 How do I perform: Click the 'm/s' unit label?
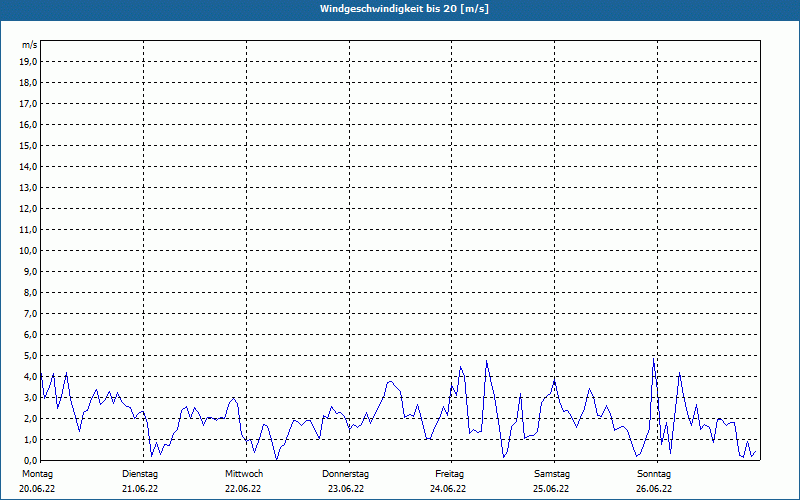coord(30,45)
